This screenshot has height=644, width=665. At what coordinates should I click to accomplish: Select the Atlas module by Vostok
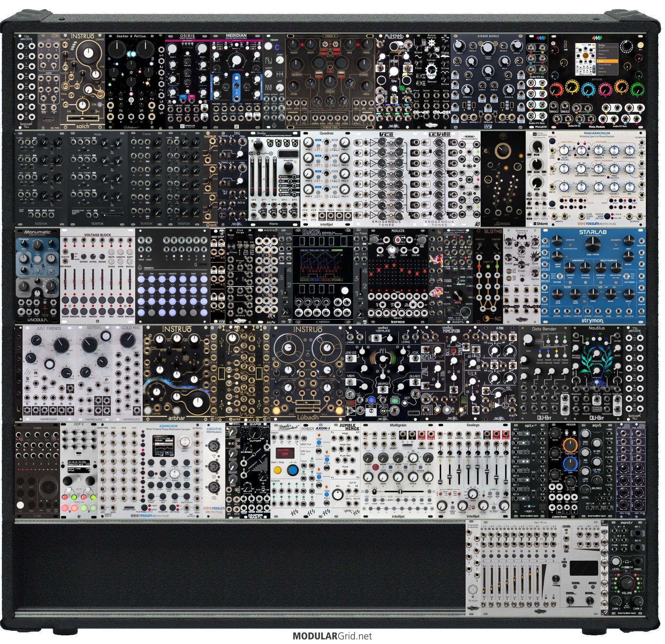[98, 179]
